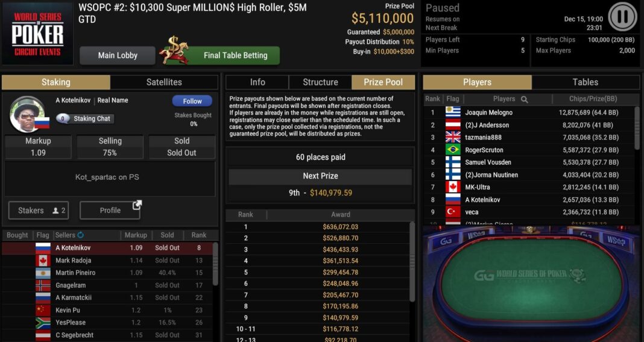Sort players by Chips/Prize(BB) header

click(593, 99)
